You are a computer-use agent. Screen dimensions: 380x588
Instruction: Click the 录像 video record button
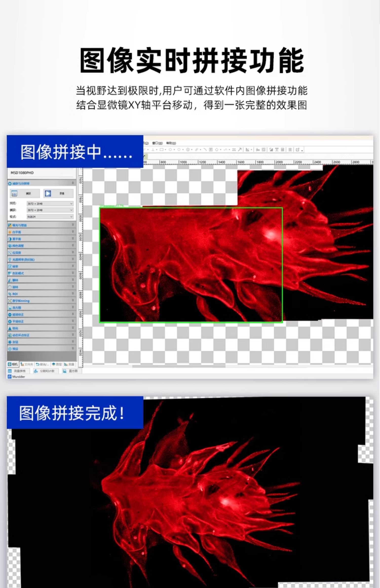coord(58,193)
